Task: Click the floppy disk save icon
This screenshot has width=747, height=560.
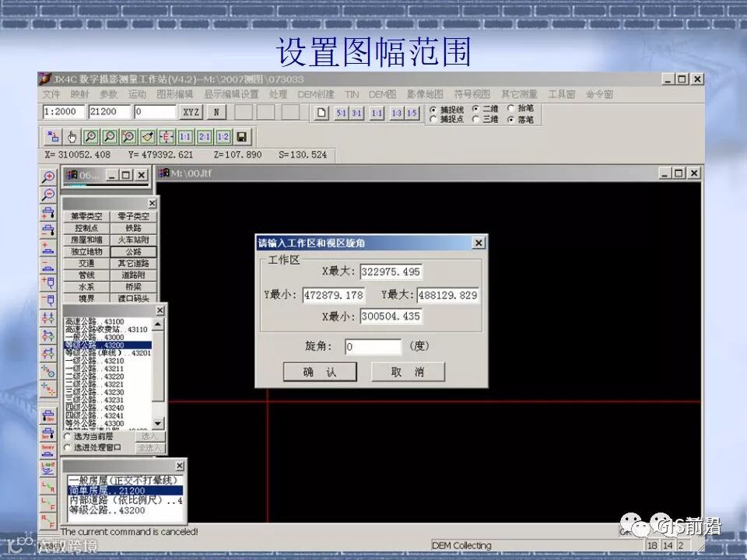Action: coord(241,137)
